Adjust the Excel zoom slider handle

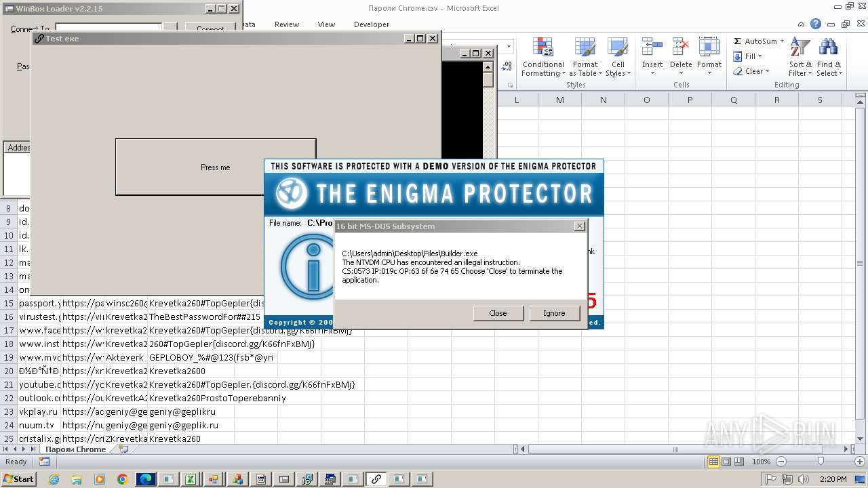[821, 462]
